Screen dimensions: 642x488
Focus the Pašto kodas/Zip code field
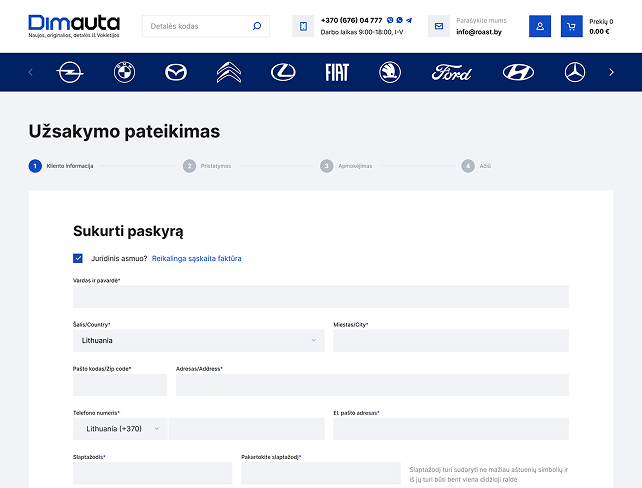click(120, 385)
